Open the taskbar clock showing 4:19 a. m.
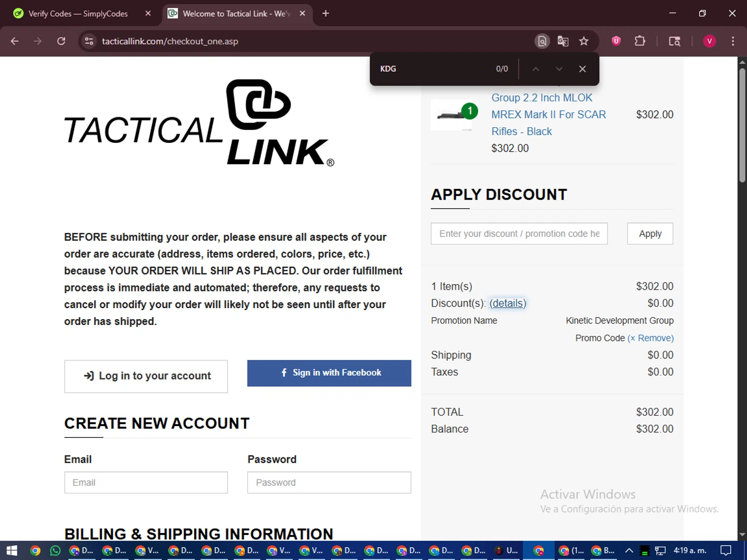The height and width of the screenshot is (560, 747). (x=690, y=551)
